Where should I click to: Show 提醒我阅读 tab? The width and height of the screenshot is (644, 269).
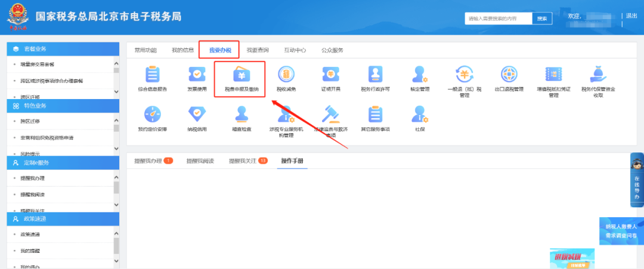200,160
